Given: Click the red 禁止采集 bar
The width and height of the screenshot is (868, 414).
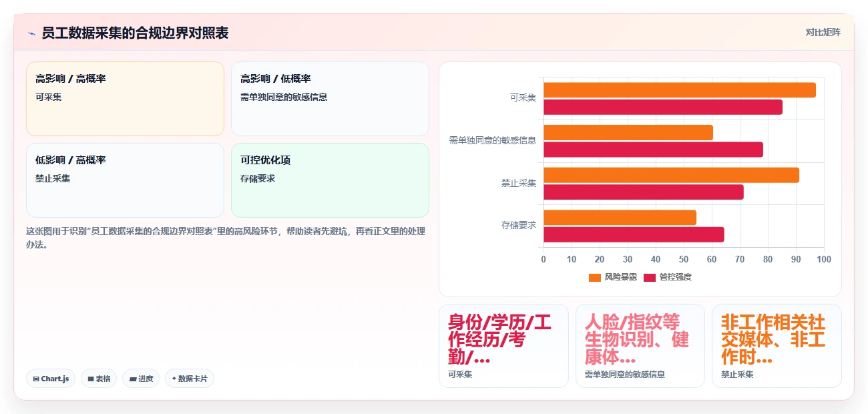Looking at the screenshot, I should tap(644, 192).
